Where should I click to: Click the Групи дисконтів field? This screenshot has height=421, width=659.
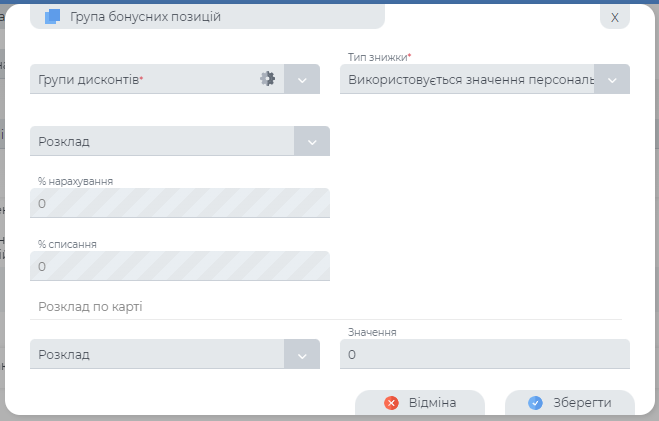tap(140, 79)
